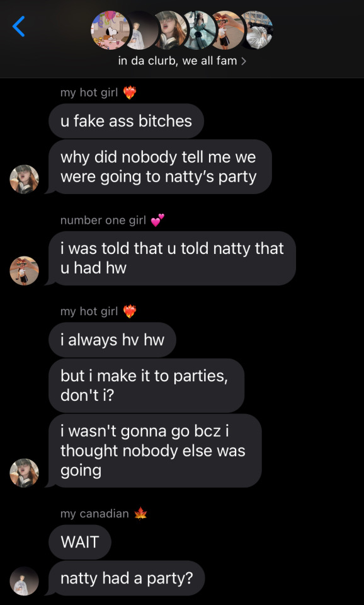Screen dimensions: 364x605
Task: Select the 'natty's party' message bubble
Action: pos(160,166)
